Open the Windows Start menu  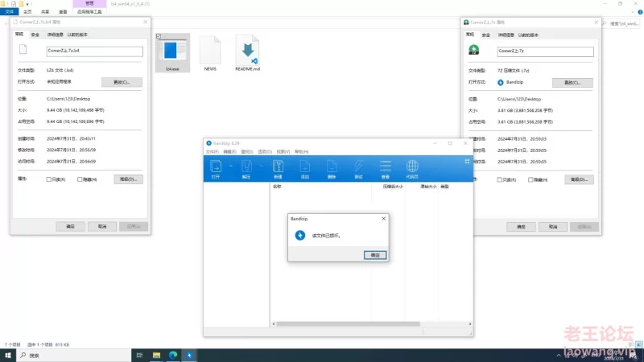(8, 356)
